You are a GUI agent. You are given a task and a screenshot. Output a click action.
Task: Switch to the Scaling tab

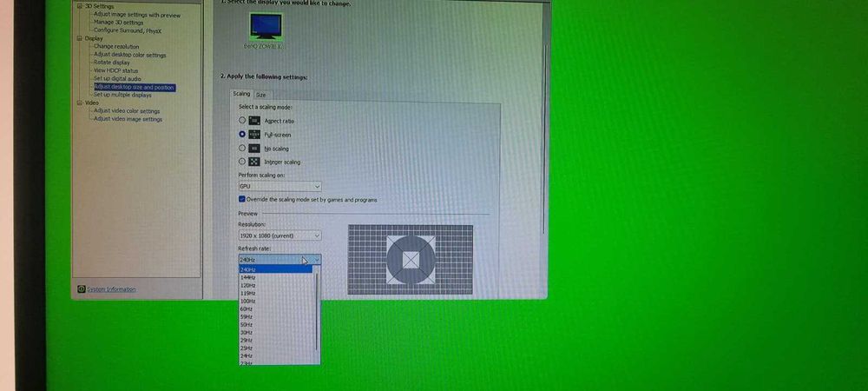pos(241,94)
